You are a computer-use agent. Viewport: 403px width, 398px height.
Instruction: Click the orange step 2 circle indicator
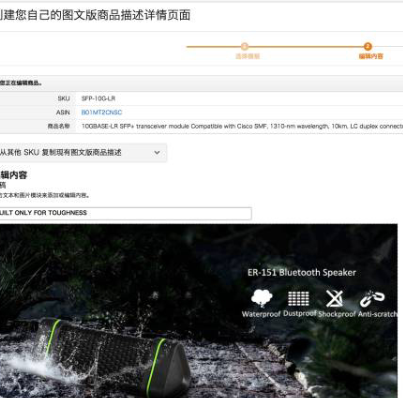[368, 46]
